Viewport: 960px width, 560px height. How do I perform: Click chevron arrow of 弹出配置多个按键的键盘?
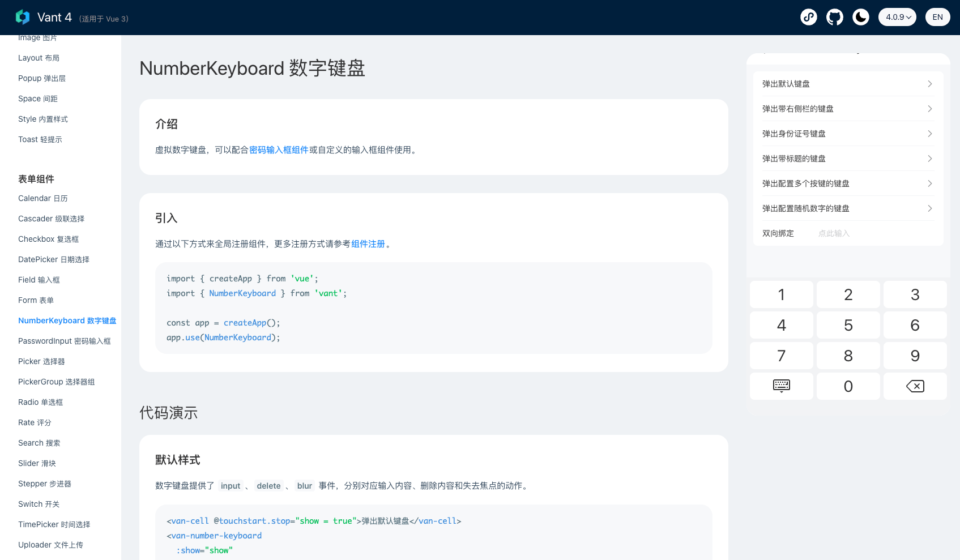point(929,183)
